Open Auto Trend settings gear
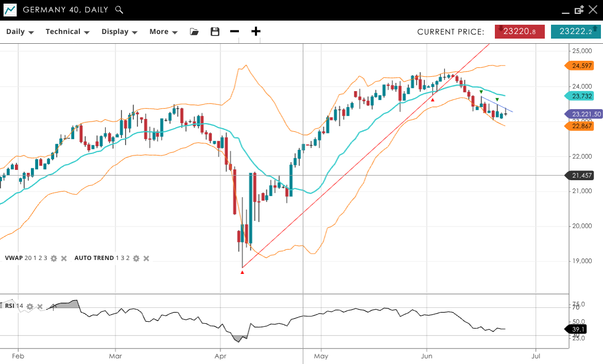The image size is (603, 364). click(136, 258)
